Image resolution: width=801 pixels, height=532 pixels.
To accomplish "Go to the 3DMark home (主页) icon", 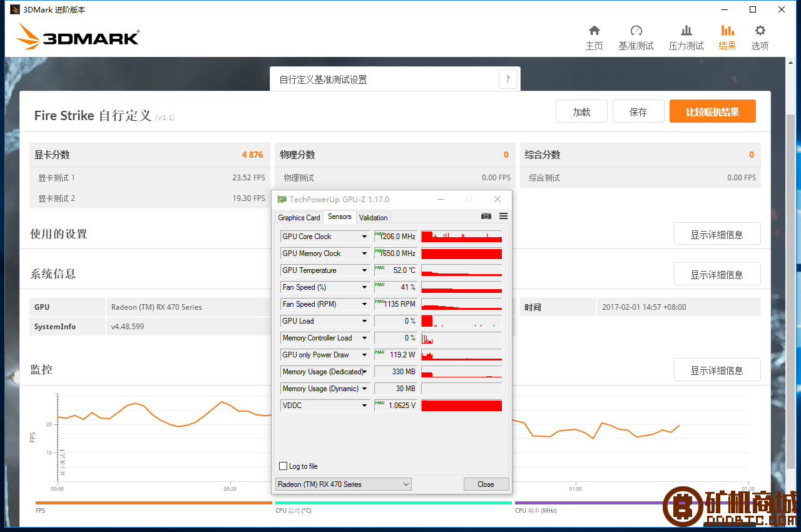I will (594, 31).
